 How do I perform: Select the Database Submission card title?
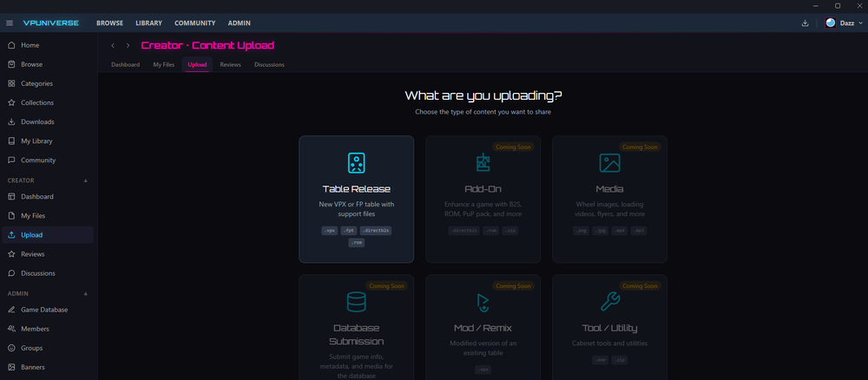[357, 335]
